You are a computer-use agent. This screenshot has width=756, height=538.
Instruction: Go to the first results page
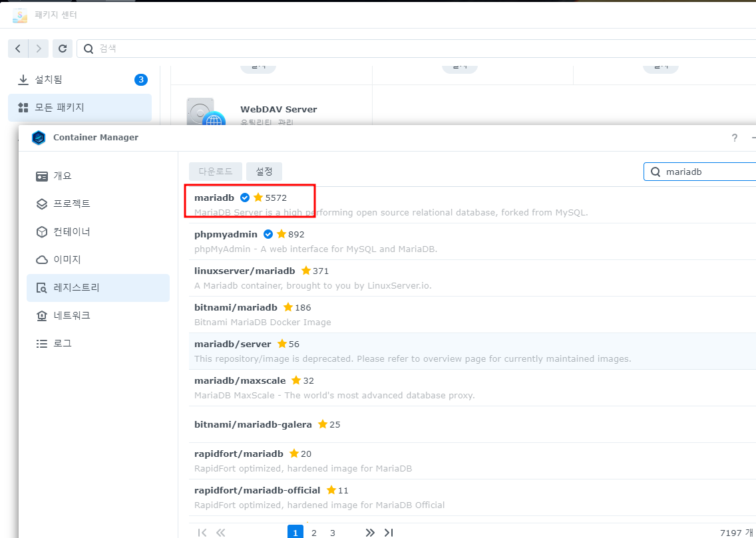[x=202, y=532]
